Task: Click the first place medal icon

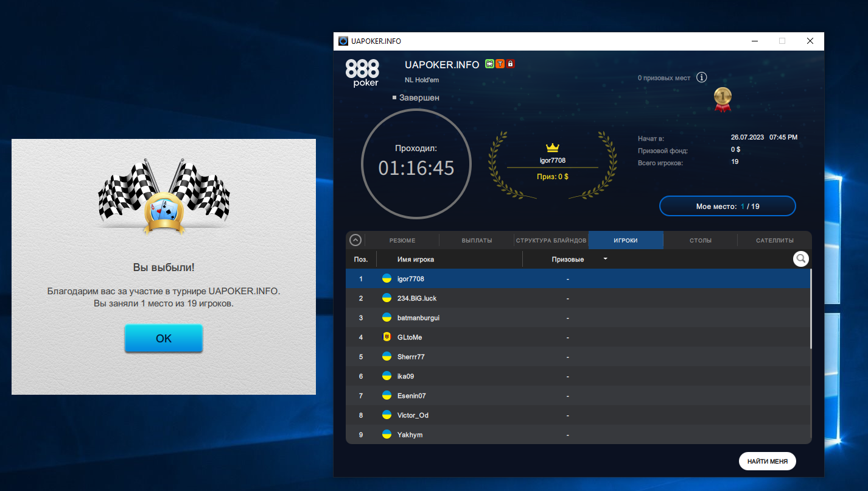Action: click(x=723, y=100)
